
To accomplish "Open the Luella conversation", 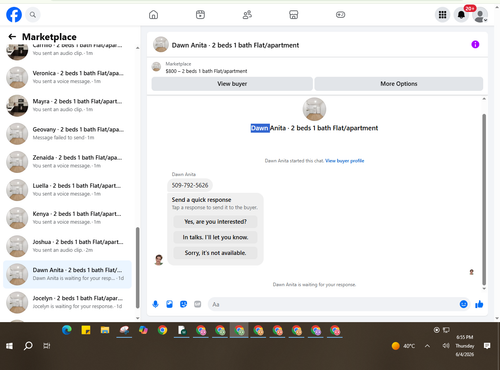I will click(x=67, y=190).
